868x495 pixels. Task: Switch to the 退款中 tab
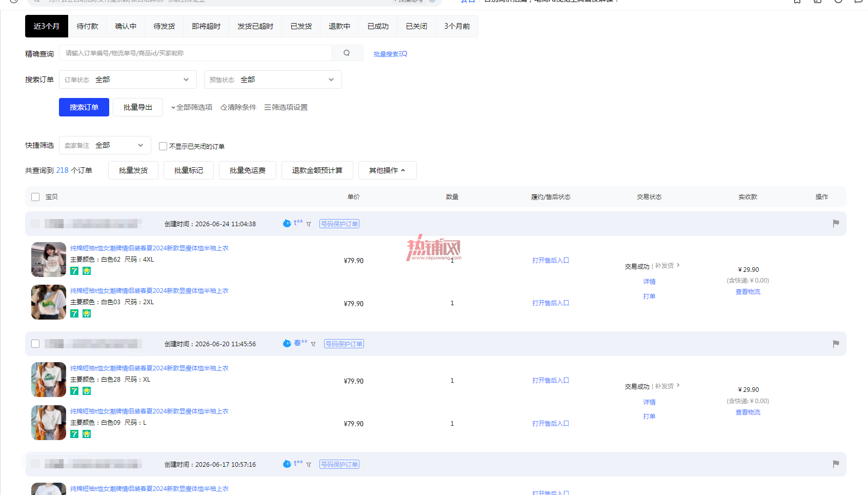point(339,26)
